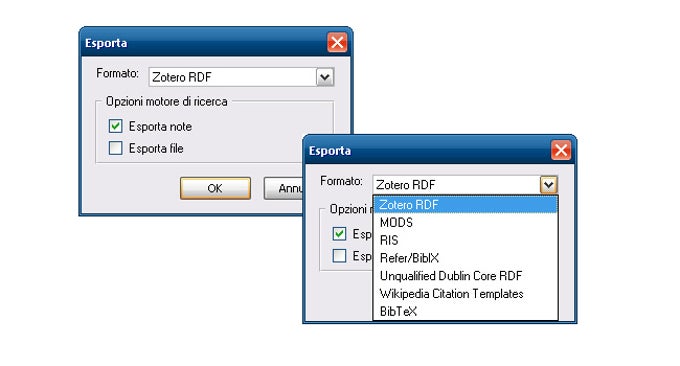Click Formato label in back dialog
The image size is (680, 366).
[118, 73]
